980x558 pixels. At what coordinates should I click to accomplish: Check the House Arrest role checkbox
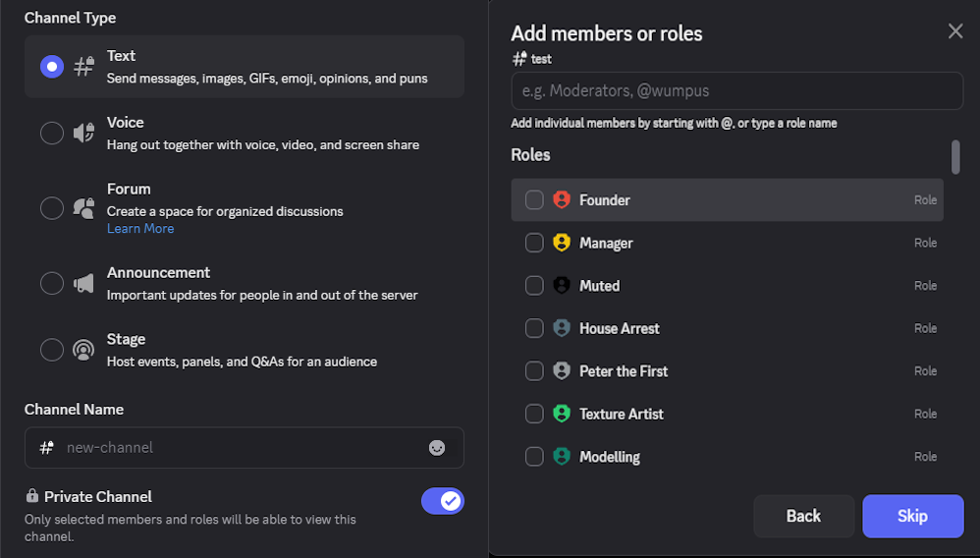(534, 328)
